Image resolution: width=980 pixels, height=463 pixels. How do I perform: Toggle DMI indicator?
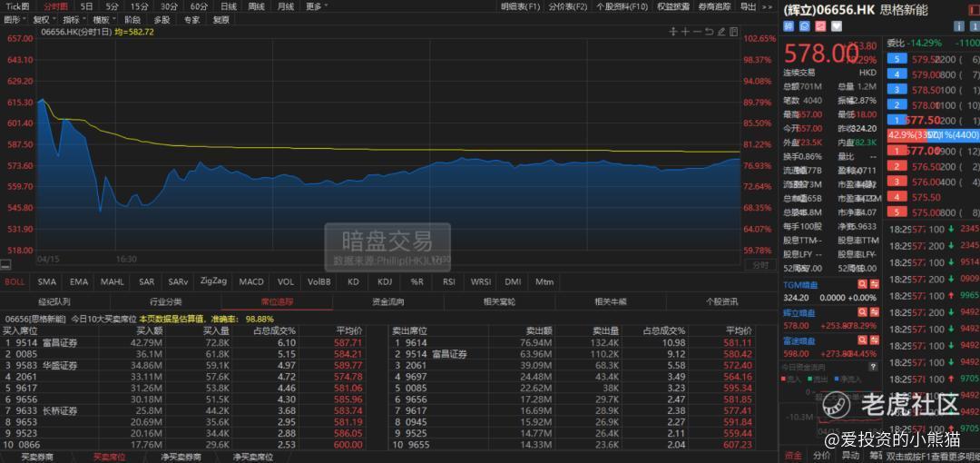[513, 281]
